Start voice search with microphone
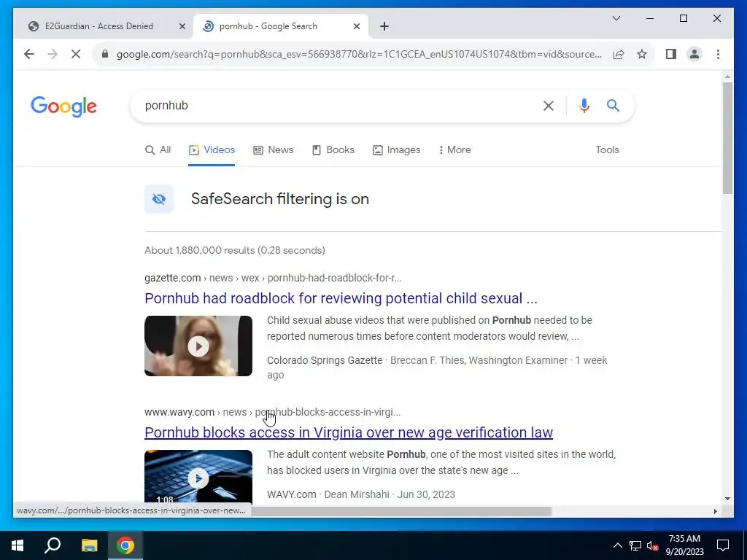The width and height of the screenshot is (747, 560). (584, 105)
